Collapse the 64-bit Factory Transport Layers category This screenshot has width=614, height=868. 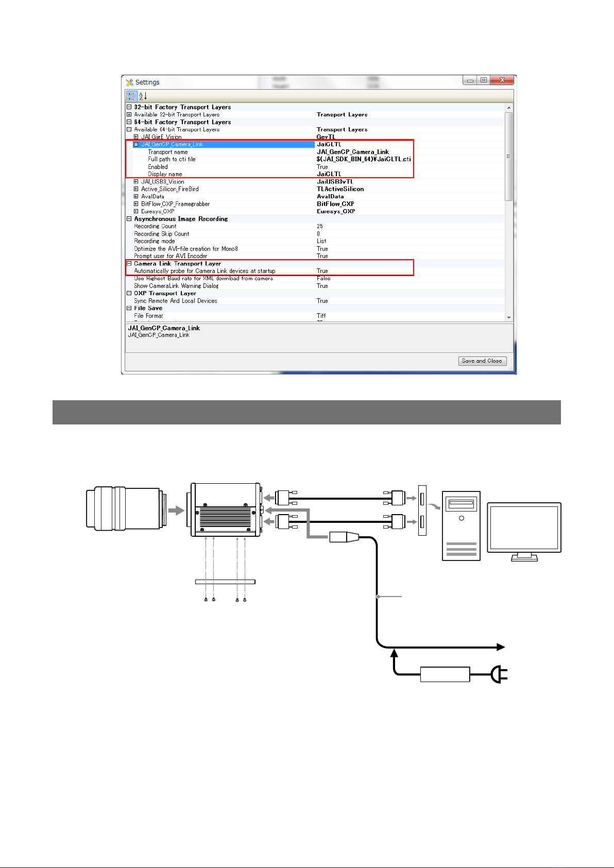[x=129, y=122]
